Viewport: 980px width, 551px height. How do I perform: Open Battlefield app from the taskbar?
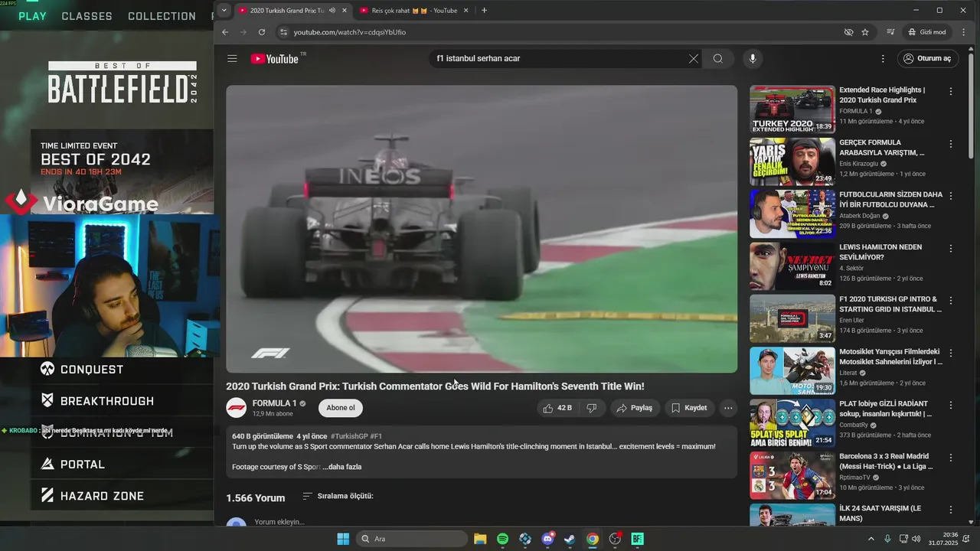pos(637,539)
